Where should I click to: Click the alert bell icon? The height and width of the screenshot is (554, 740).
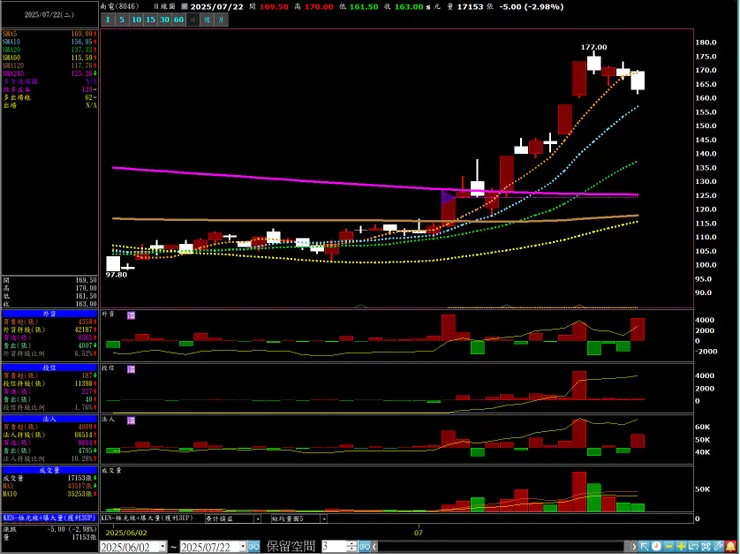tap(731, 546)
